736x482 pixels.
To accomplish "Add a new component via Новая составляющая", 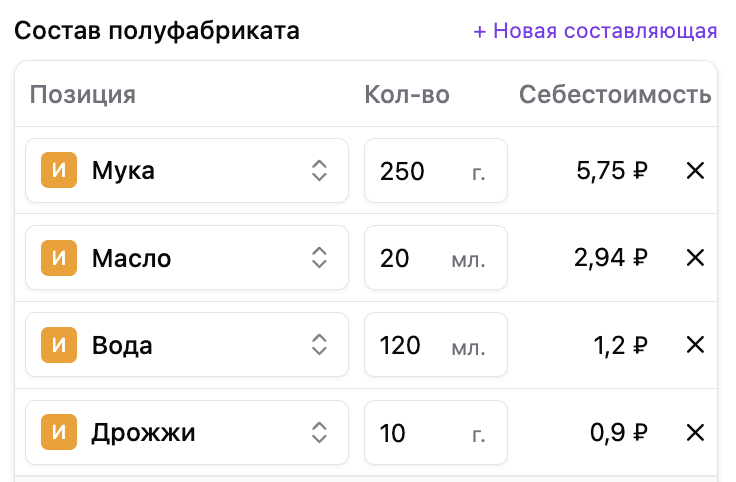I will [x=595, y=31].
